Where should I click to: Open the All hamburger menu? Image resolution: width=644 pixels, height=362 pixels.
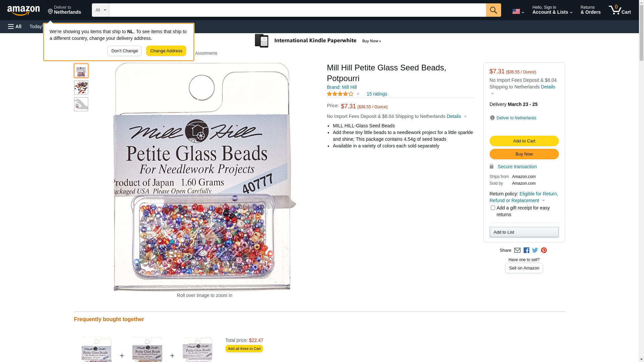pos(15,26)
